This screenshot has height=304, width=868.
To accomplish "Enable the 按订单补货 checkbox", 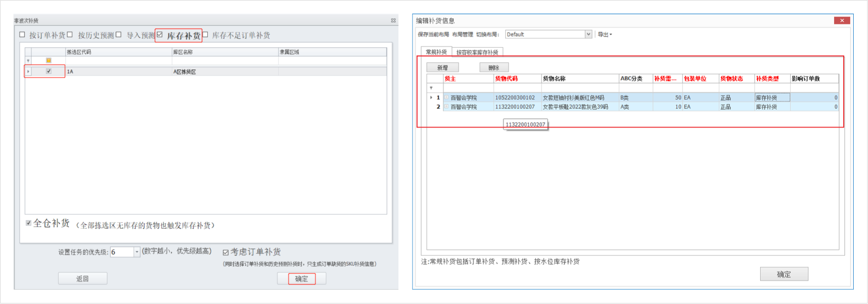I will [x=22, y=34].
